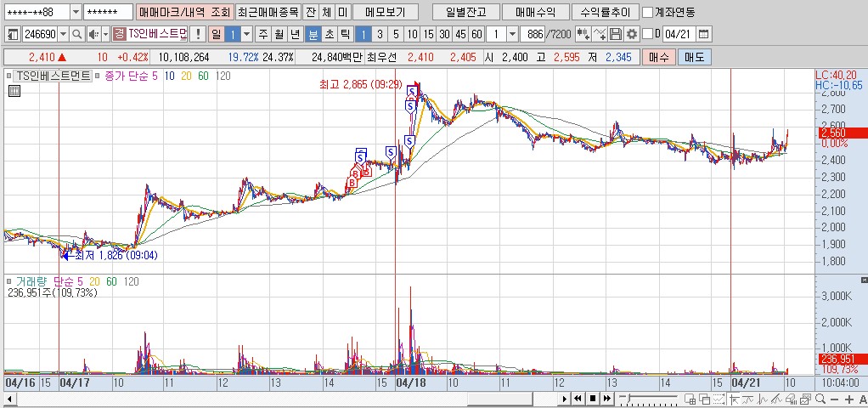Image resolution: width=868 pixels, height=408 pixels.
Task: Click the 수익률추이 button
Action: click(604, 12)
